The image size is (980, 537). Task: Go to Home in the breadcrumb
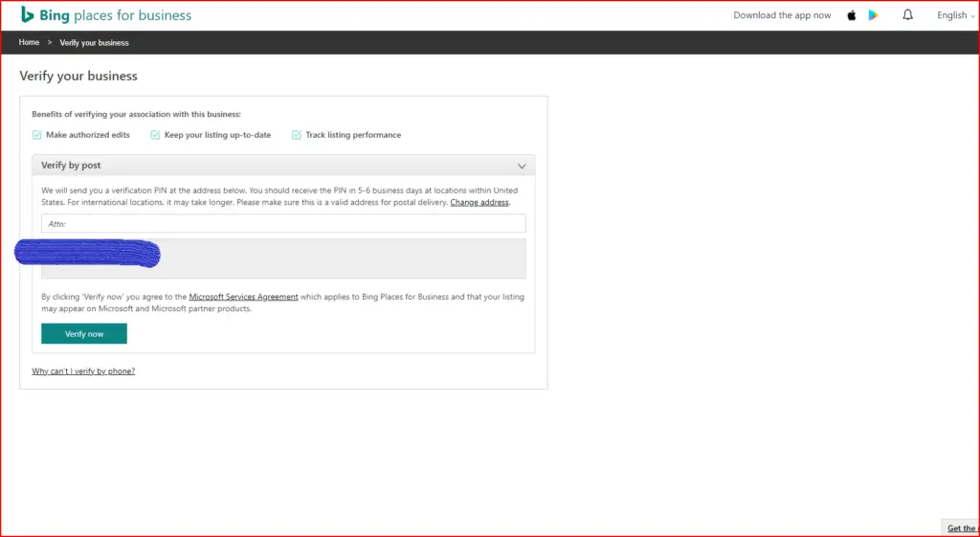[29, 42]
